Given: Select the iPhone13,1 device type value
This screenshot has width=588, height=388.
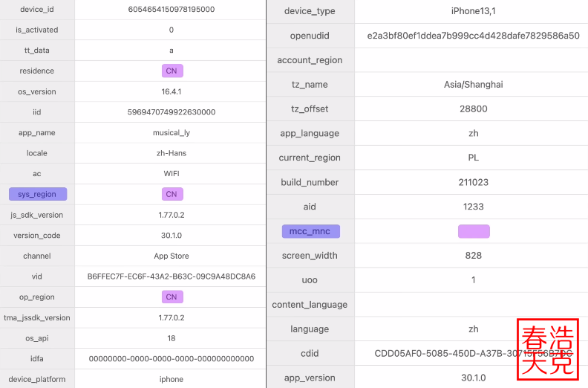Looking at the screenshot, I should pos(473,11).
